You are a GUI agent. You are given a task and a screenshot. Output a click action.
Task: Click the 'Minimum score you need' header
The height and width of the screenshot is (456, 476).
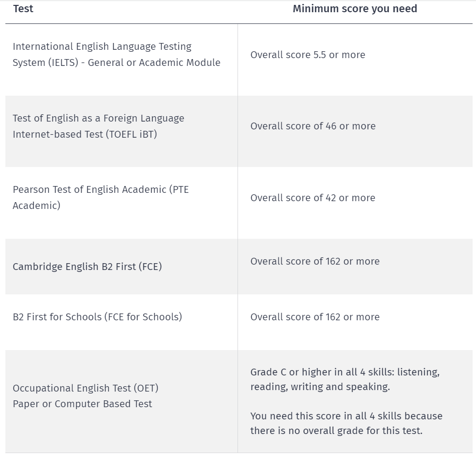pos(355,9)
